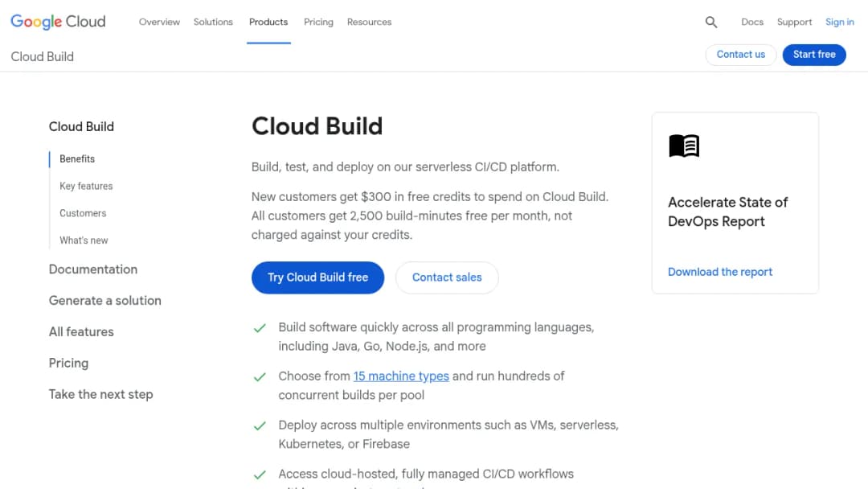Open Generate a solution in sidebar
868x489 pixels.
click(105, 301)
